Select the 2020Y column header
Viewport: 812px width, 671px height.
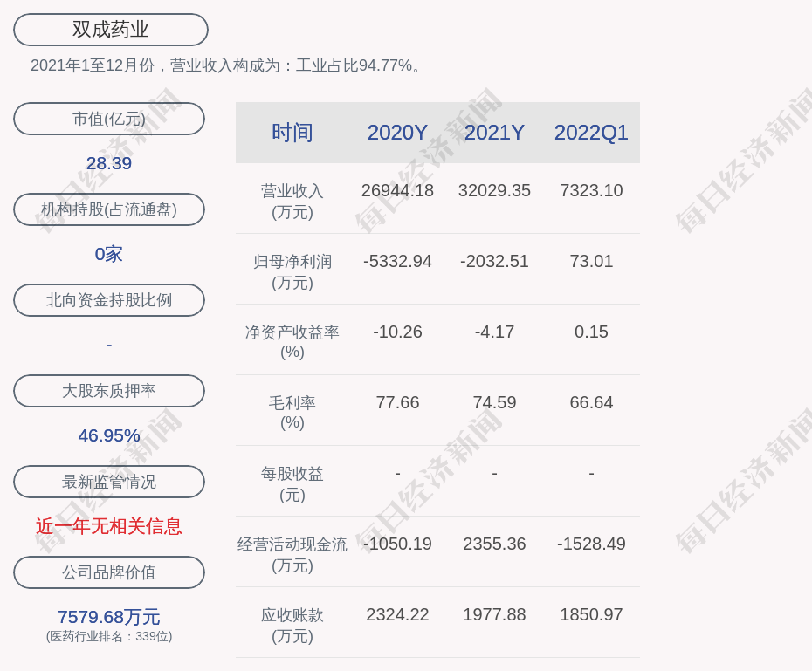[x=397, y=133]
